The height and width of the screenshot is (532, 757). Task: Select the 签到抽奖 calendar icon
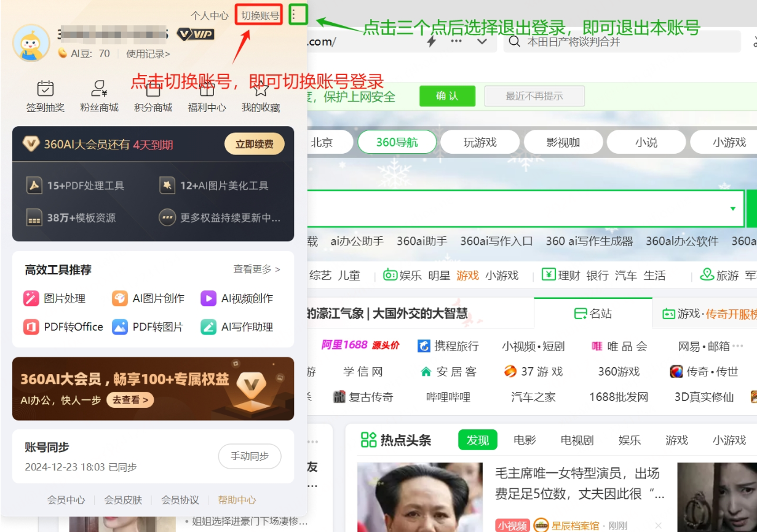point(45,88)
